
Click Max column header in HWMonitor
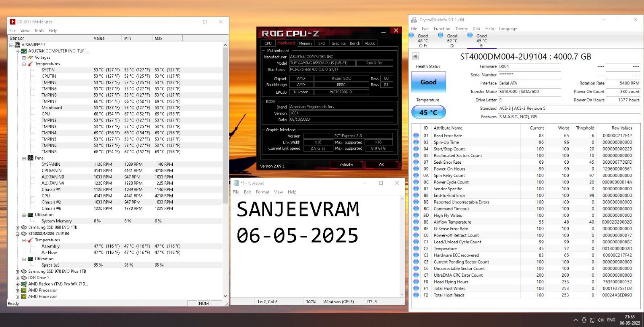(167, 38)
